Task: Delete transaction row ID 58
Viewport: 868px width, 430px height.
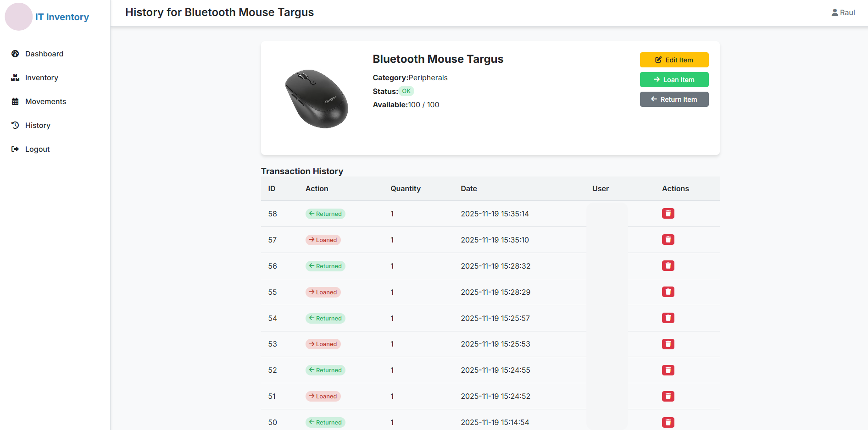Action: [x=668, y=213]
